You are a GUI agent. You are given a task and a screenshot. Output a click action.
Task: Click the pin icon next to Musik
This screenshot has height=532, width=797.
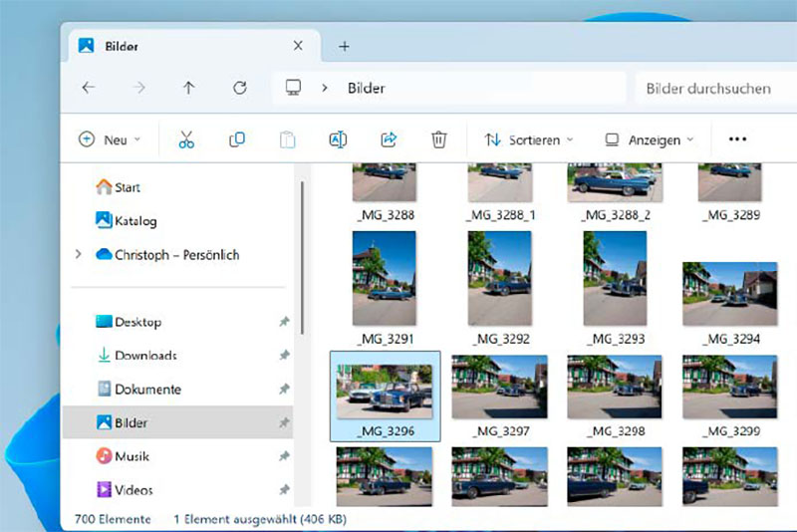coord(284,456)
